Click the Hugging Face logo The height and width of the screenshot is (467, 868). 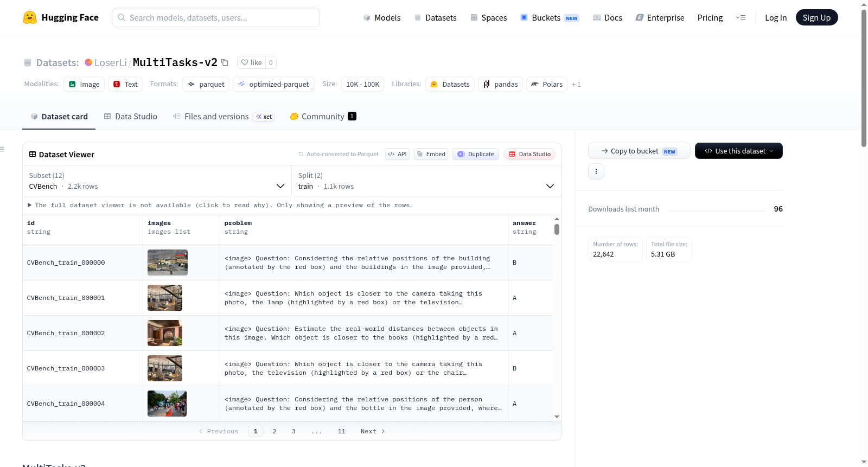pyautogui.click(x=61, y=17)
